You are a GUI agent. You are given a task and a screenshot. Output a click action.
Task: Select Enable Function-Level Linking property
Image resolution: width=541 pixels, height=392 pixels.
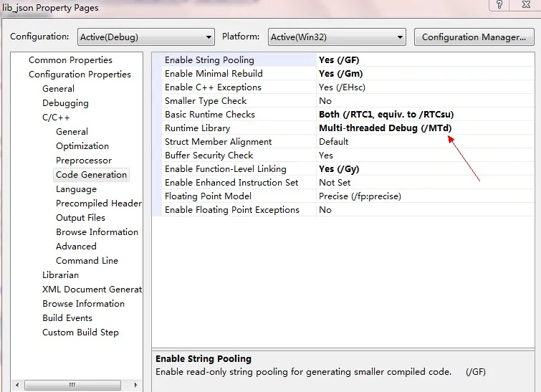[239, 169]
